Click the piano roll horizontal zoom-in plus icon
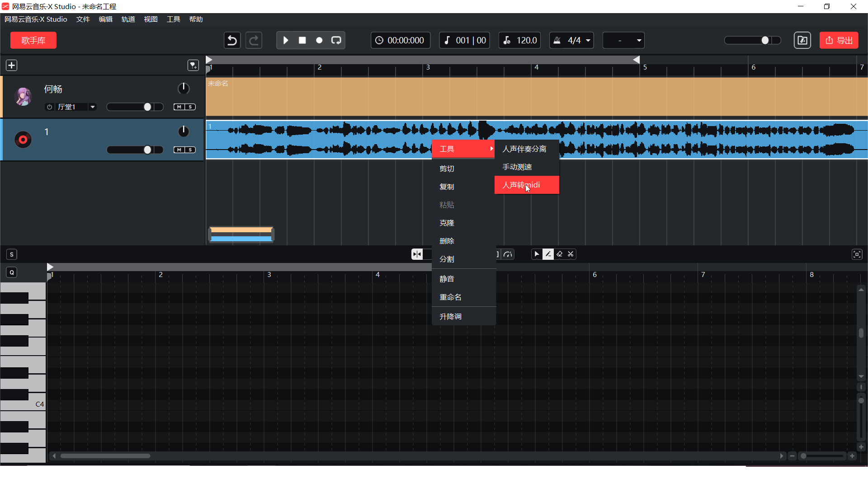Viewport: 868px width, 488px height. coord(852,456)
